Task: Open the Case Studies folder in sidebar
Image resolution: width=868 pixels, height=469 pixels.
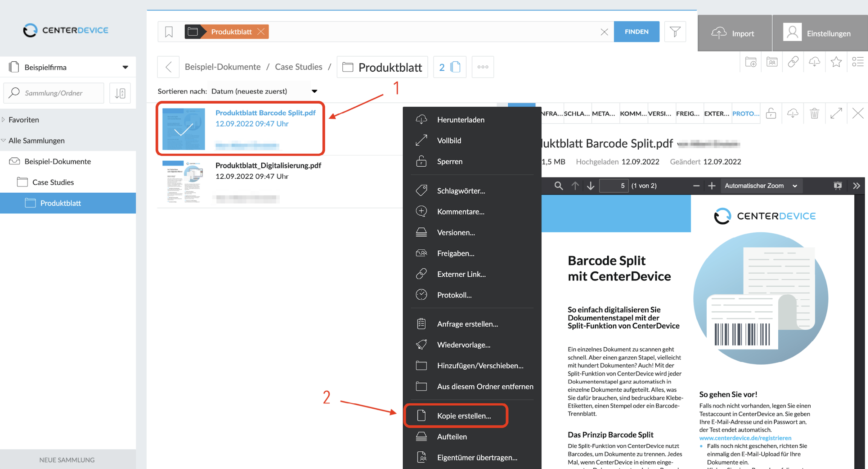Action: click(53, 182)
